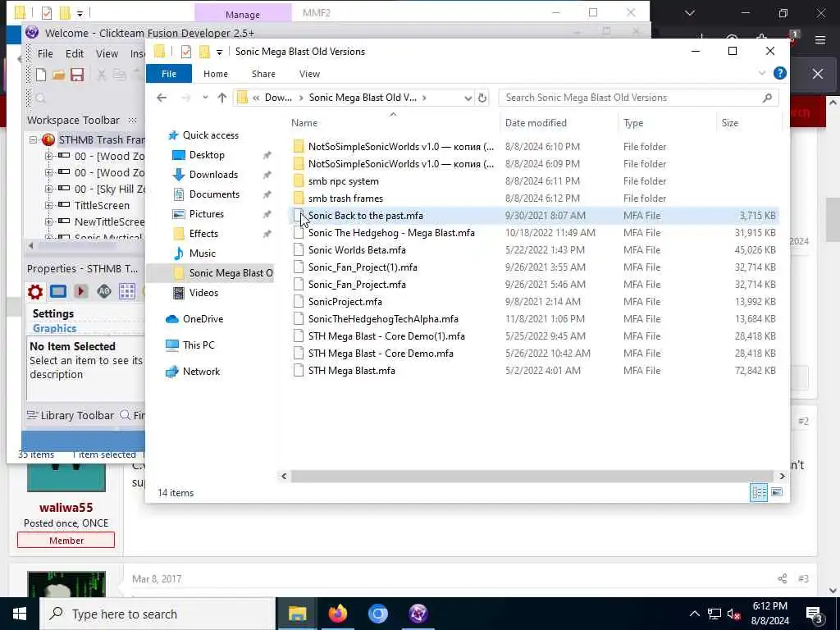Open Customize Quick Access Toolbar dropdown in Explorer
840x630 pixels.
[219, 52]
